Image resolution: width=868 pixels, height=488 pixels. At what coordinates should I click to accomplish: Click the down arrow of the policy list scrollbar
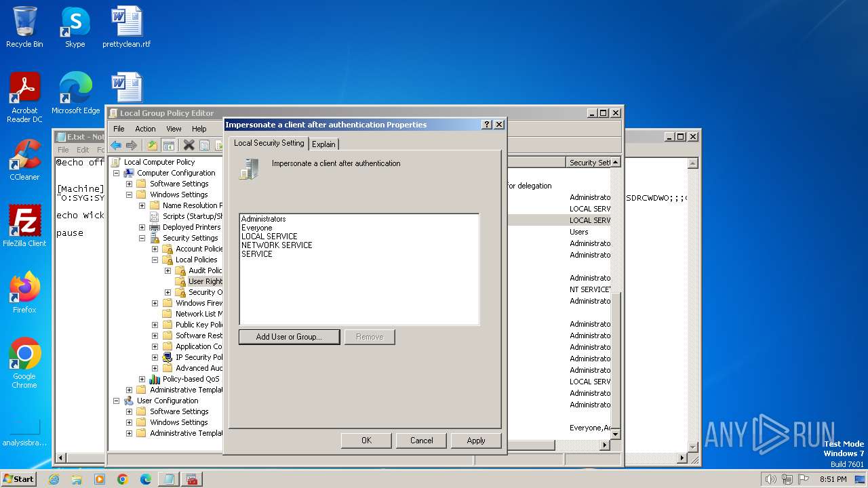(x=616, y=434)
